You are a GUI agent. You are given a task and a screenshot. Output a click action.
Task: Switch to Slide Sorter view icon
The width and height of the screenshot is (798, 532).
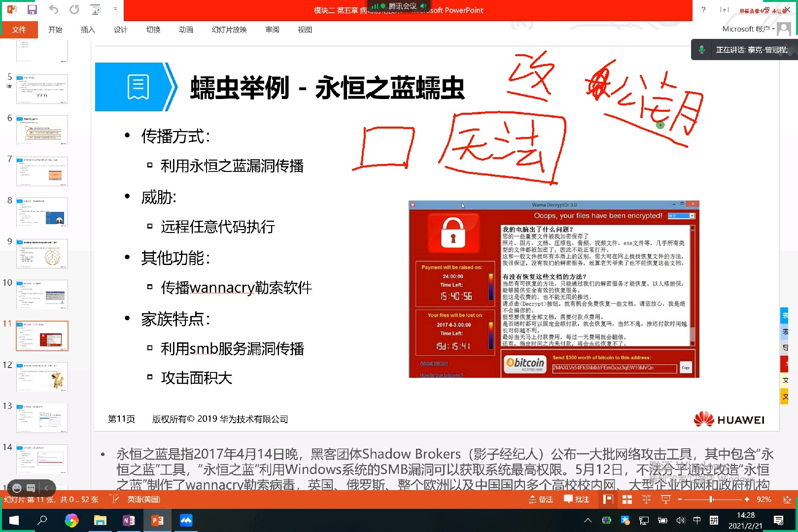click(627, 499)
